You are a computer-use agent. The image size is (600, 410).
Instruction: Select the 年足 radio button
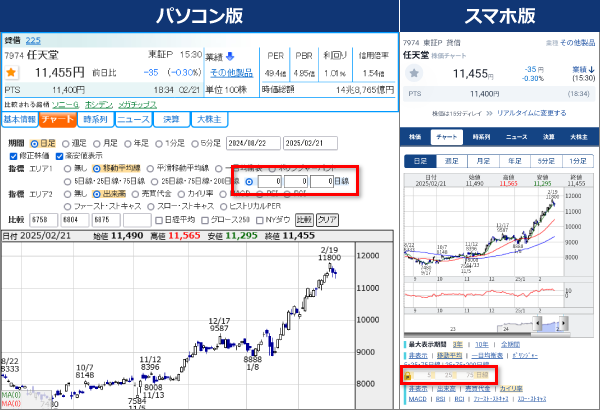(128, 144)
